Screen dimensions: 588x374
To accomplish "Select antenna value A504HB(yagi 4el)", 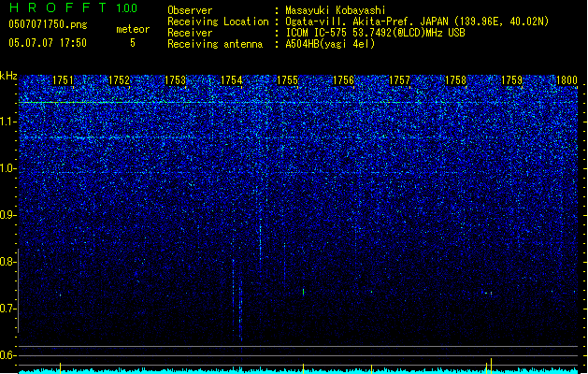I will (x=330, y=44).
